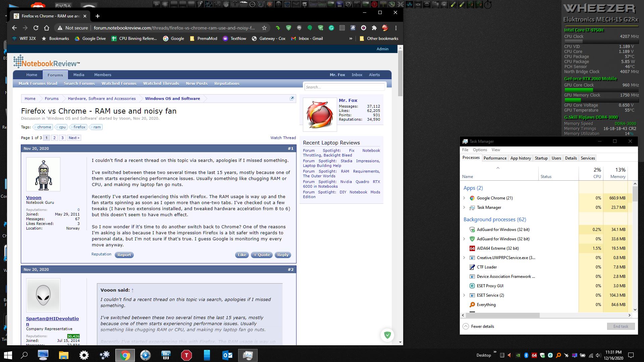Click the green Hangouts extension icon
Image resolution: width=644 pixels, height=362 pixels.
tap(310, 28)
